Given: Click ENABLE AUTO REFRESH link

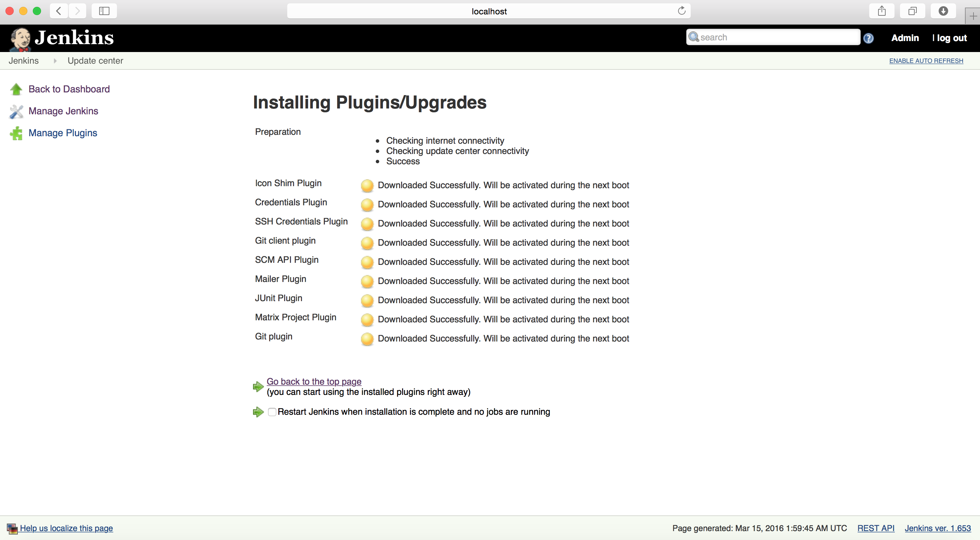Looking at the screenshot, I should tap(926, 61).
